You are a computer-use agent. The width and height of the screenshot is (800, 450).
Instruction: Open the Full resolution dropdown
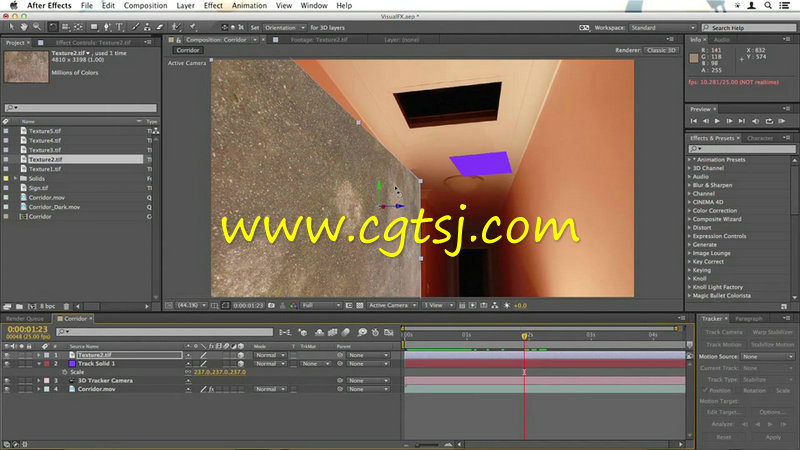pyautogui.click(x=320, y=306)
